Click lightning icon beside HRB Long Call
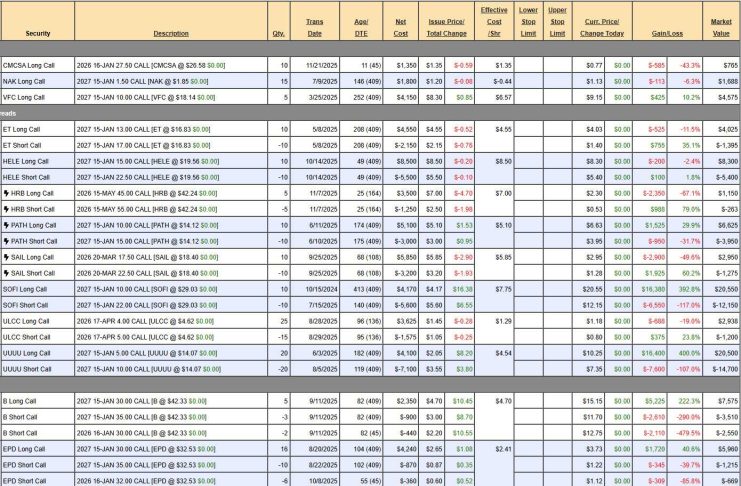The width and height of the screenshot is (741, 486). tap(6, 192)
